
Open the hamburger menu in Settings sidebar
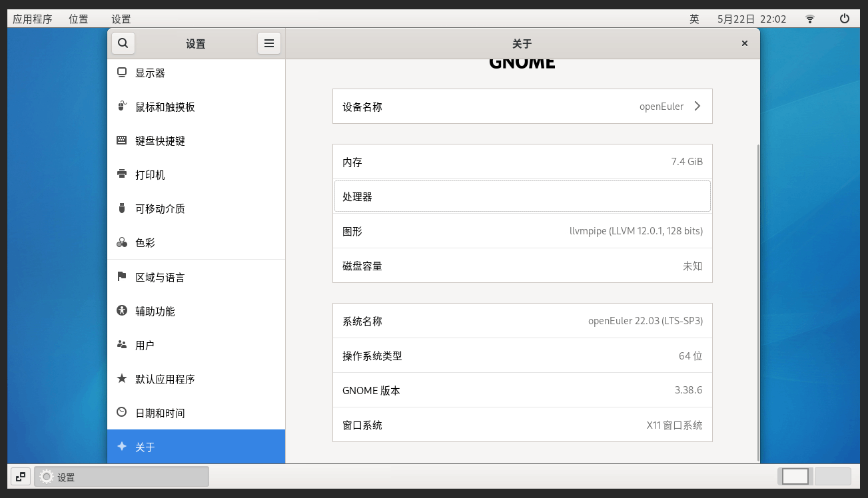(269, 43)
